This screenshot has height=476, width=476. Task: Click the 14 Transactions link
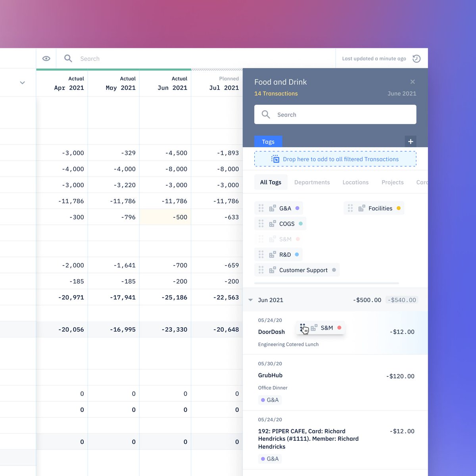pos(276,94)
